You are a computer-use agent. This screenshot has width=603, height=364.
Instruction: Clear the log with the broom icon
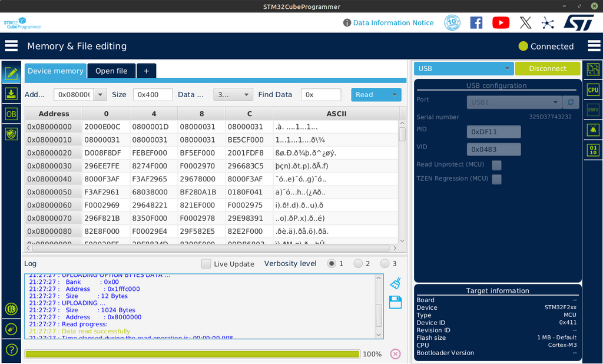click(x=395, y=283)
